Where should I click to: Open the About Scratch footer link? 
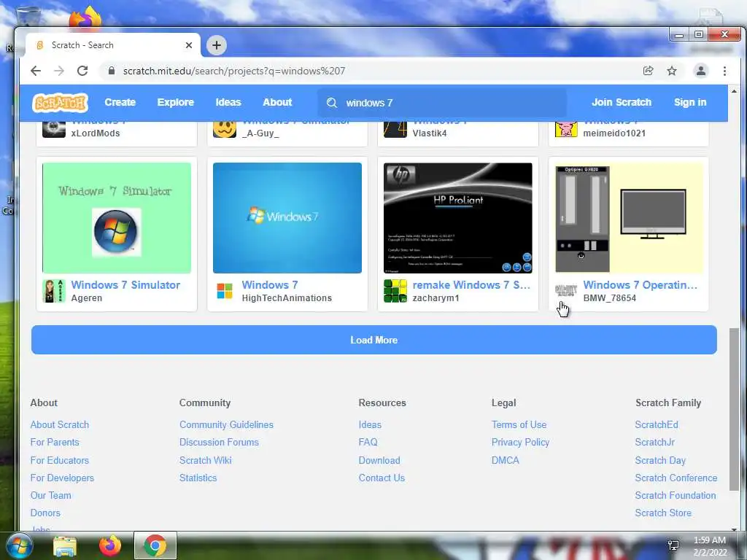pyautogui.click(x=60, y=424)
